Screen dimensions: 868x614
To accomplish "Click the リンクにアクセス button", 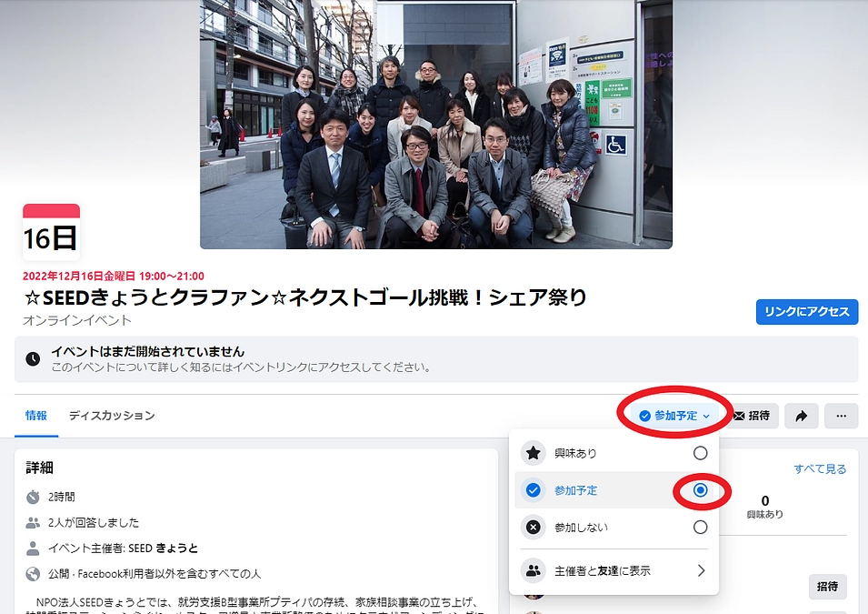I will click(x=806, y=311).
